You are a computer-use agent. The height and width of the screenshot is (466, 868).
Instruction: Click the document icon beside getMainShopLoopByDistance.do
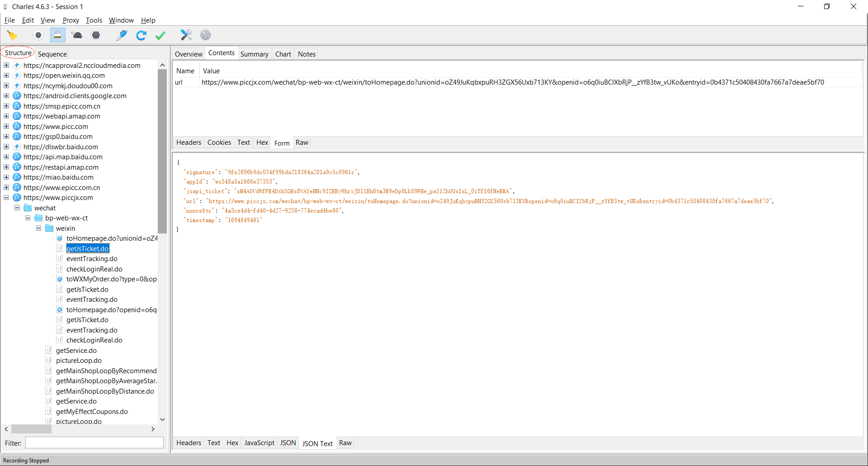click(49, 391)
